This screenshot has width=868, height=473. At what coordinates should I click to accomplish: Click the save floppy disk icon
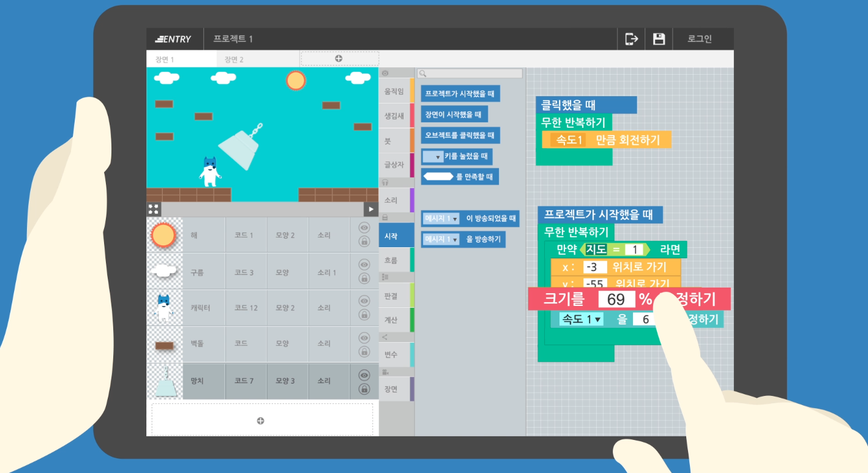coord(659,39)
